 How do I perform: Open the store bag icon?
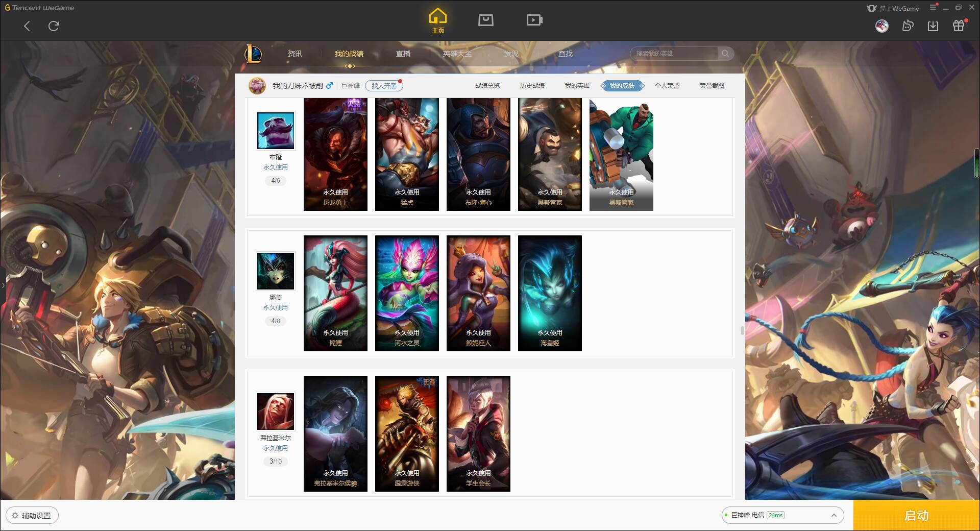(x=486, y=20)
